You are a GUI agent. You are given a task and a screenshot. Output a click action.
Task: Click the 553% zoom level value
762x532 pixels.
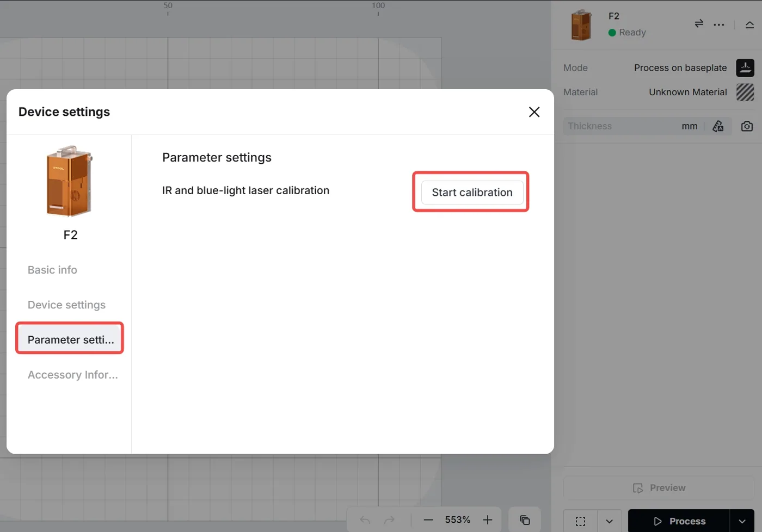(x=458, y=520)
